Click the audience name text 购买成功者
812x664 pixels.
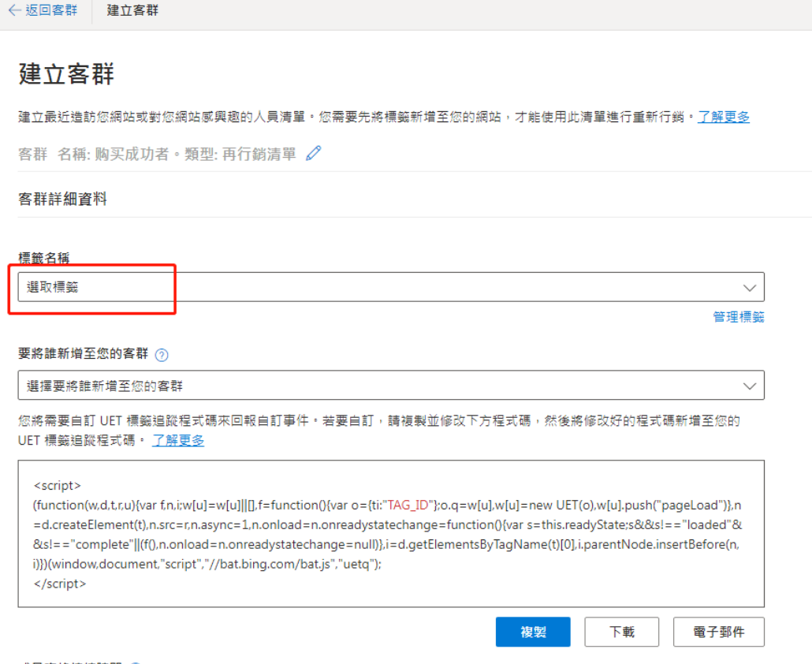(x=132, y=154)
